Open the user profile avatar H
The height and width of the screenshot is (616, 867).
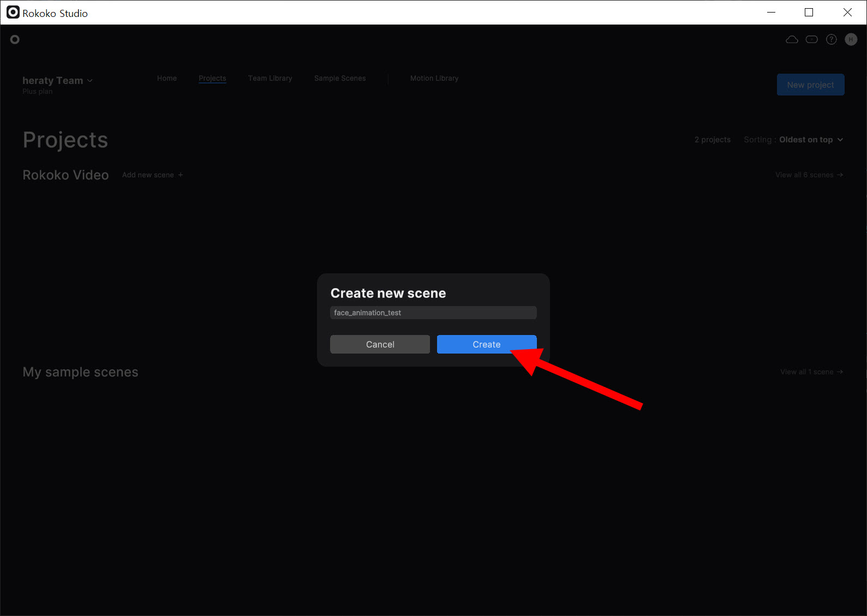point(851,39)
